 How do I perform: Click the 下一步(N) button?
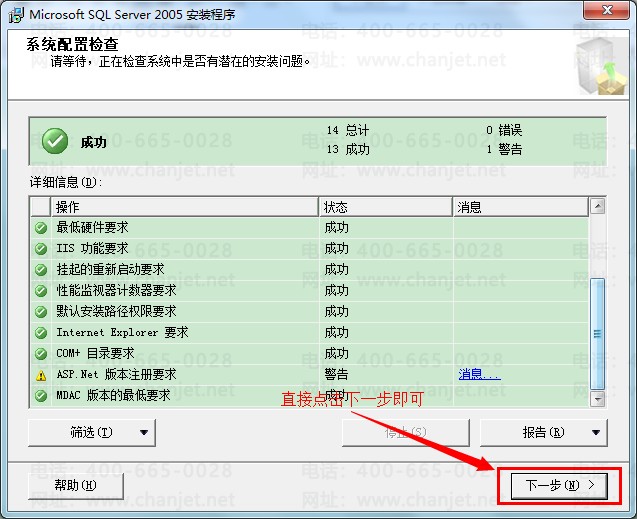point(559,485)
